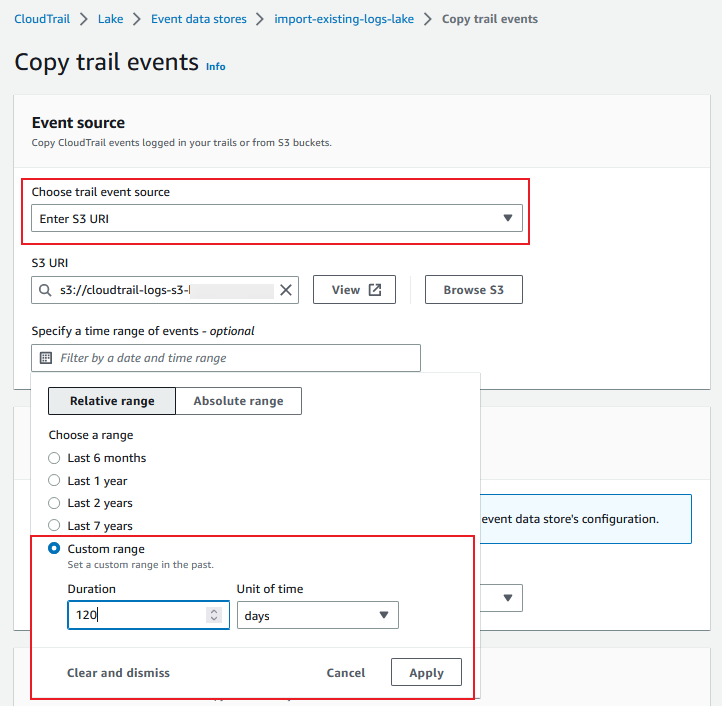Image resolution: width=722 pixels, height=706 pixels.
Task: Choose the Last 2 years radio button
Action: click(54, 503)
